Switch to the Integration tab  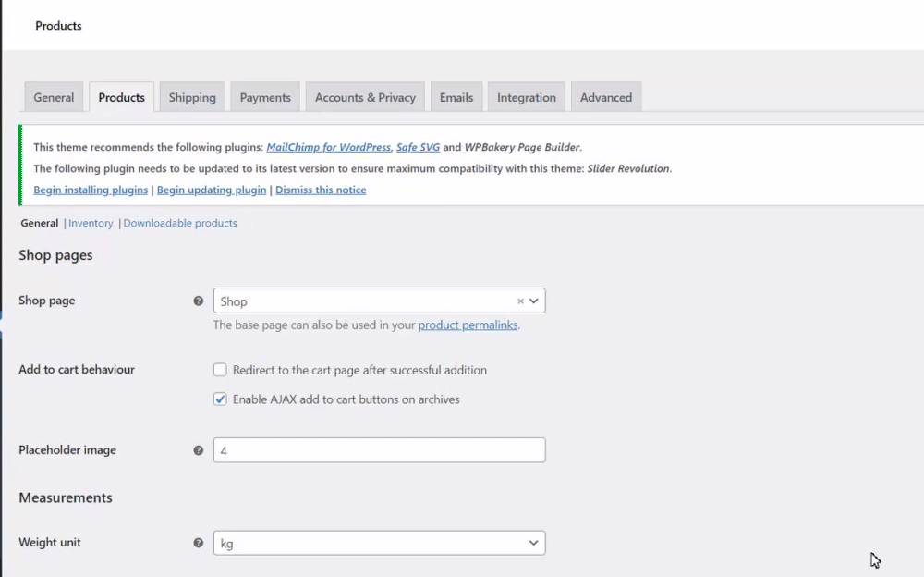527,97
